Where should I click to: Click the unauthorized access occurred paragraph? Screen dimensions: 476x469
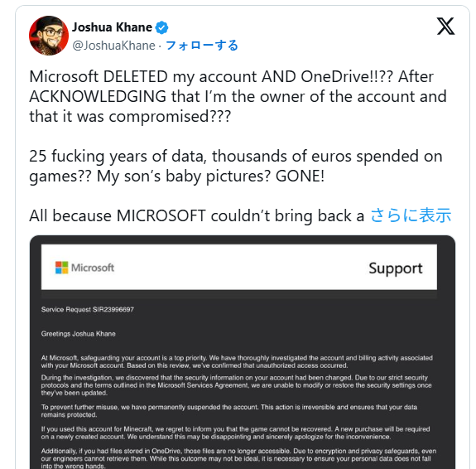[237, 362]
